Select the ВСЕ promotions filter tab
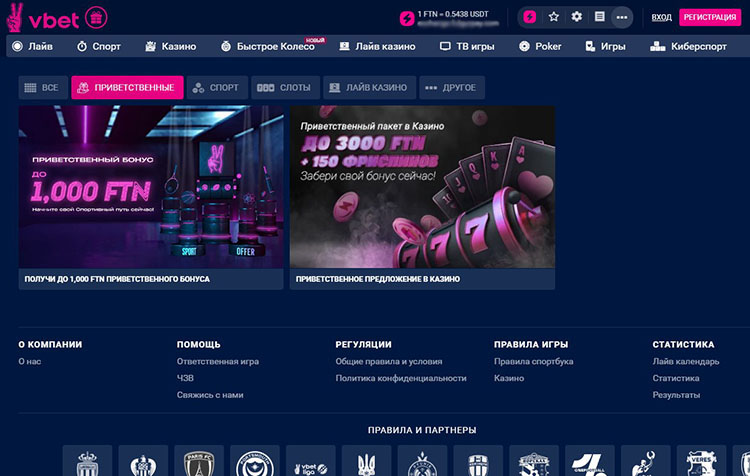750x476 pixels. [43, 88]
